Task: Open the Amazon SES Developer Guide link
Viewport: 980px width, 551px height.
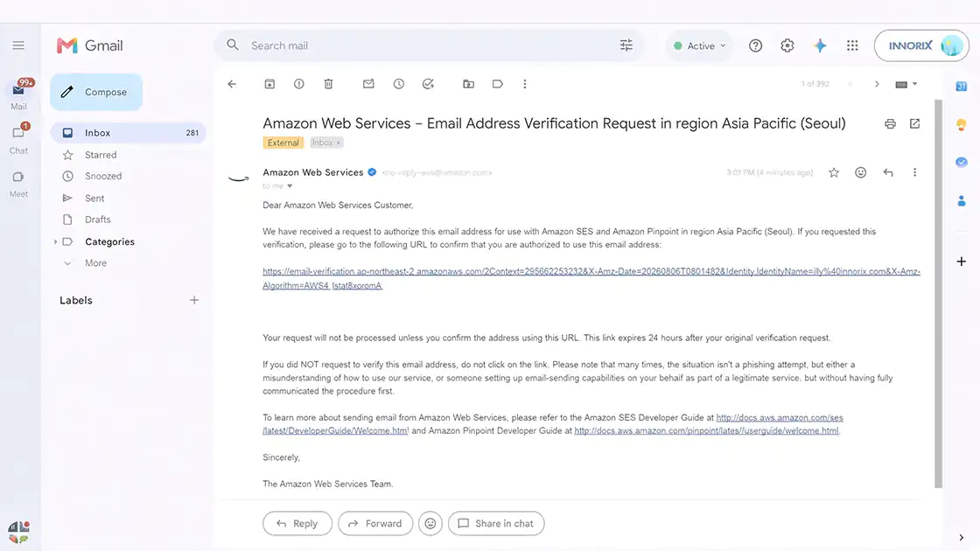Action: 780,417
